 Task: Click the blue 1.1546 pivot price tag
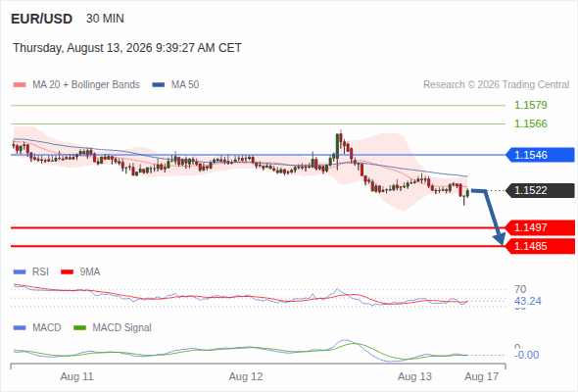(x=540, y=155)
